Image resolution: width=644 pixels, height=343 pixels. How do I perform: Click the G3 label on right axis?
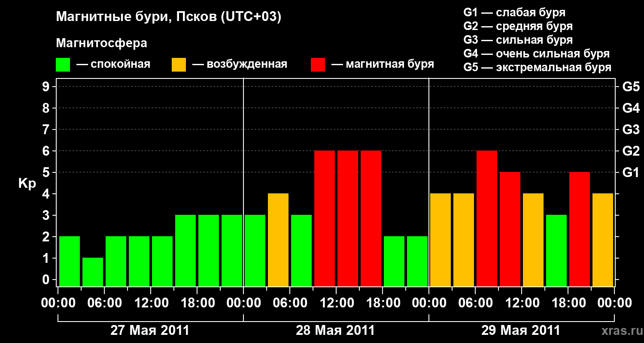click(631, 129)
